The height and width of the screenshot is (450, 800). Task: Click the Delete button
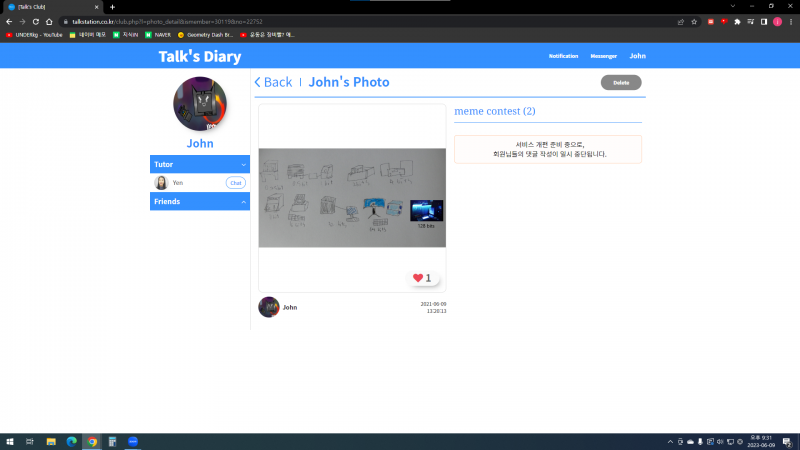pyautogui.click(x=621, y=83)
